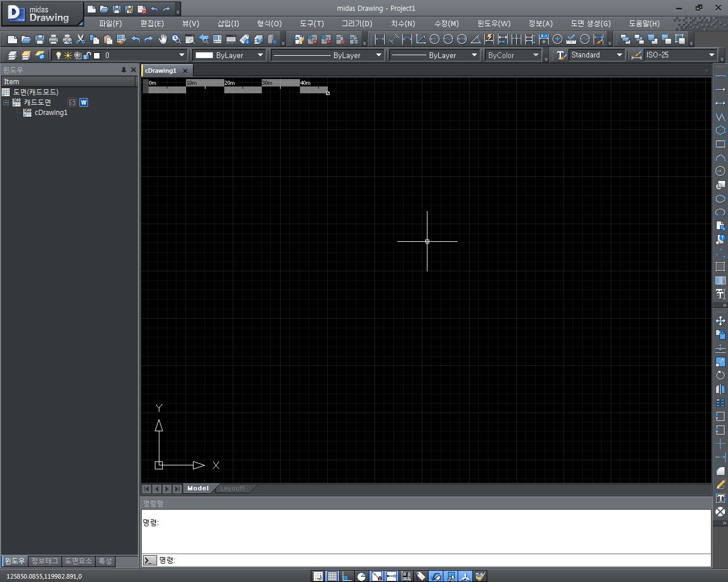Open the Layer Manager icon
728x582 pixels.
click(x=12, y=55)
